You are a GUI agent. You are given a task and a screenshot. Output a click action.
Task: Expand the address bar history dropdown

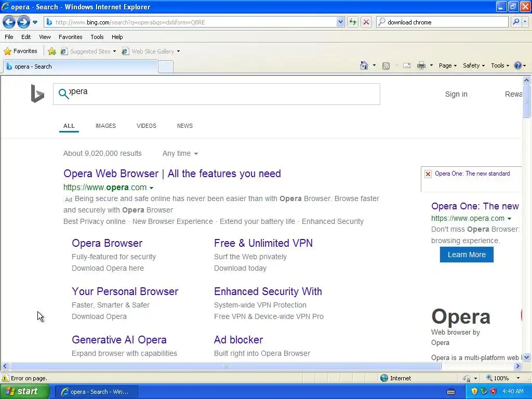(x=340, y=22)
